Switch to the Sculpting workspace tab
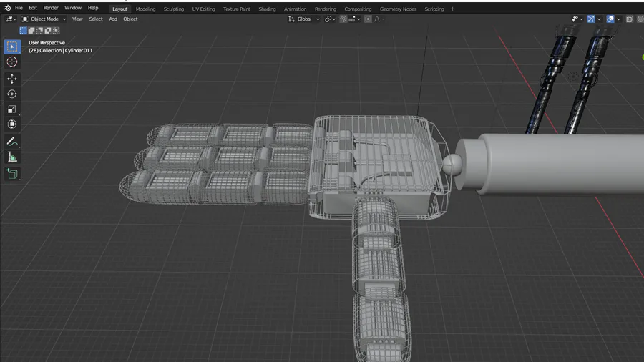Image resolution: width=644 pixels, height=362 pixels. (x=174, y=9)
